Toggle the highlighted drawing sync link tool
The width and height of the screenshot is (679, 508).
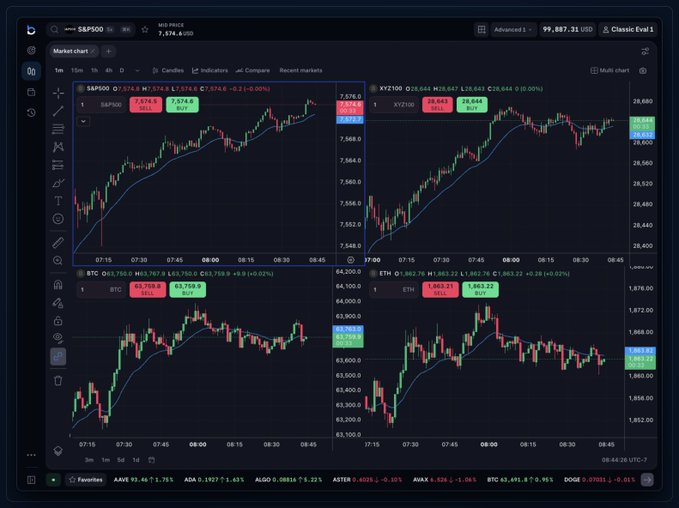pyautogui.click(x=58, y=356)
